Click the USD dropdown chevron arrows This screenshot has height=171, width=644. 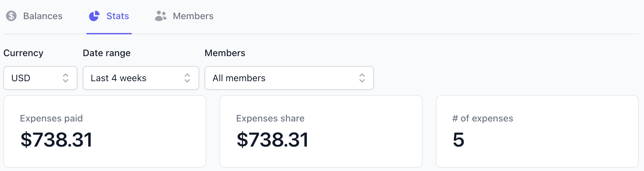(66, 78)
